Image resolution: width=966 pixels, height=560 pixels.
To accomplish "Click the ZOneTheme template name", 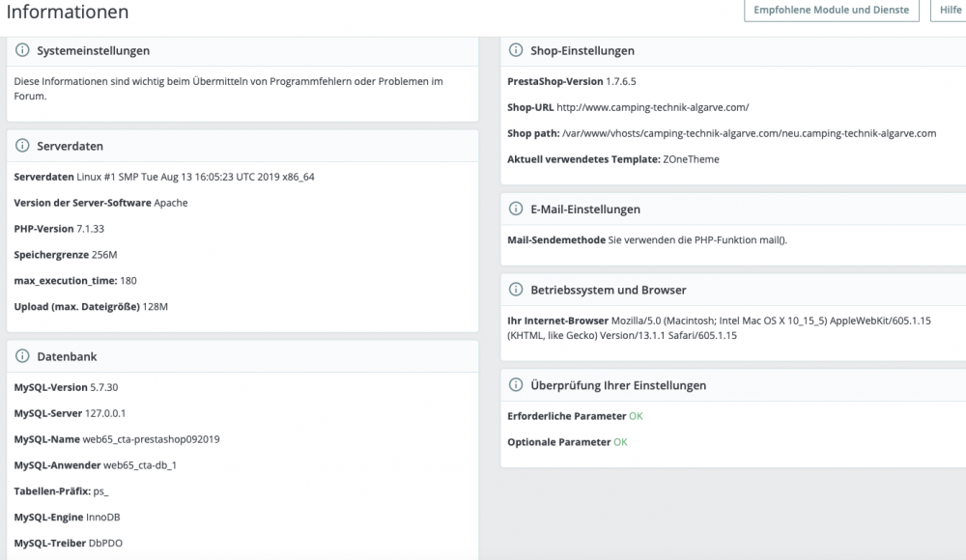I will pyautogui.click(x=691, y=159).
